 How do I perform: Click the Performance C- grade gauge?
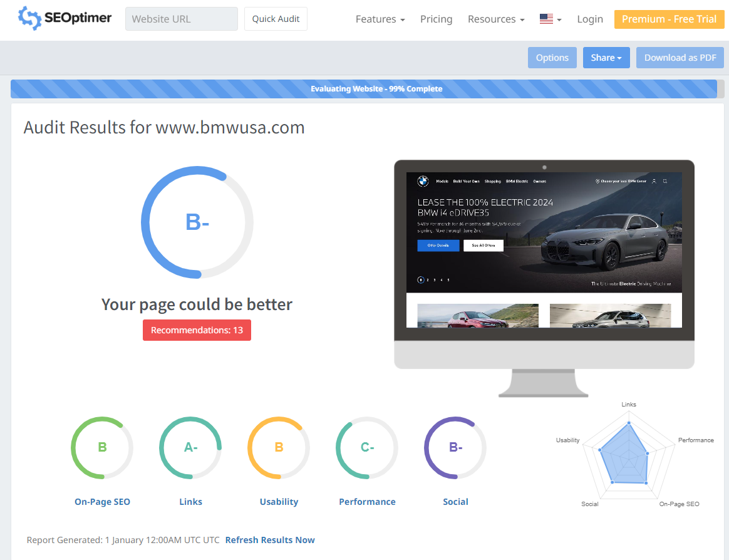(x=367, y=447)
